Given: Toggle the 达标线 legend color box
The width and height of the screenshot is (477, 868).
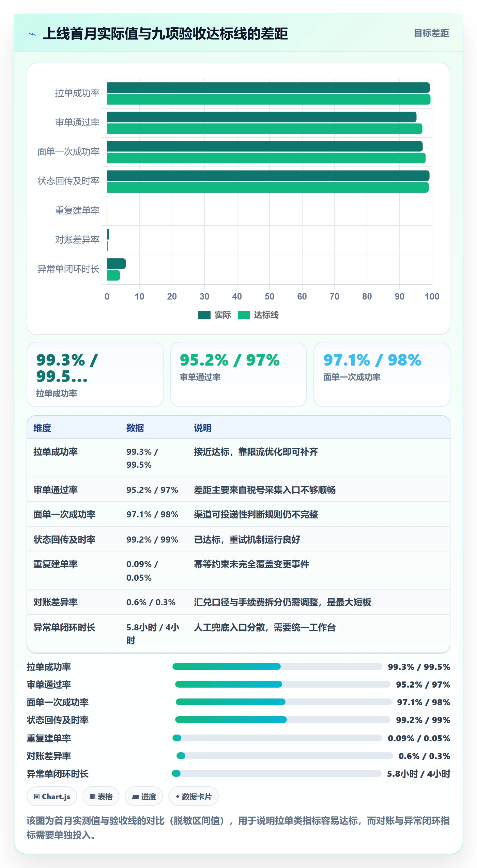Looking at the screenshot, I should point(244,315).
